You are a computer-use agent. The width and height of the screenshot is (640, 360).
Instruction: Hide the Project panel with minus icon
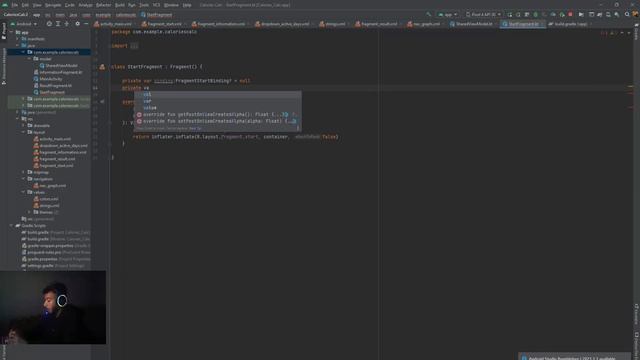tap(86, 24)
